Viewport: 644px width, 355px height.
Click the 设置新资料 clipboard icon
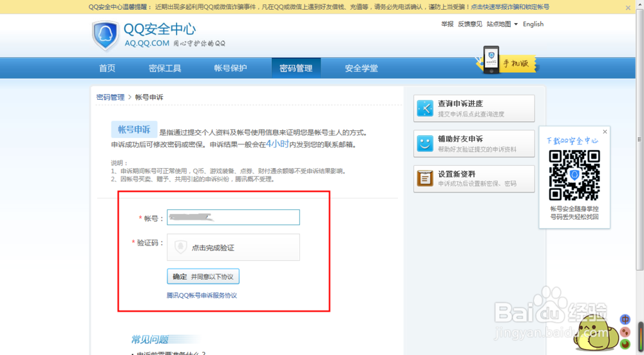425,178
